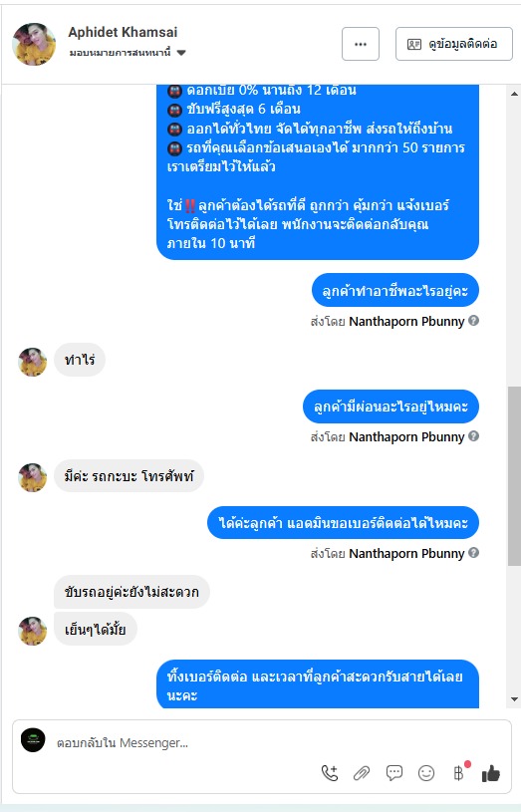Click the scrollbar up arrow
This screenshot has height=812, width=521.
pyautogui.click(x=514, y=94)
